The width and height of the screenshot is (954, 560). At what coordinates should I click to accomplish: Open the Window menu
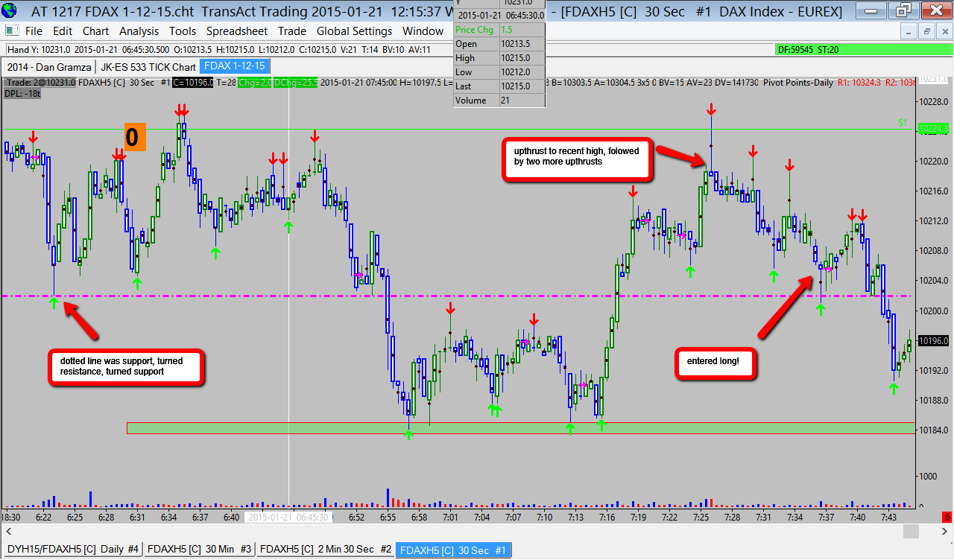(x=423, y=31)
